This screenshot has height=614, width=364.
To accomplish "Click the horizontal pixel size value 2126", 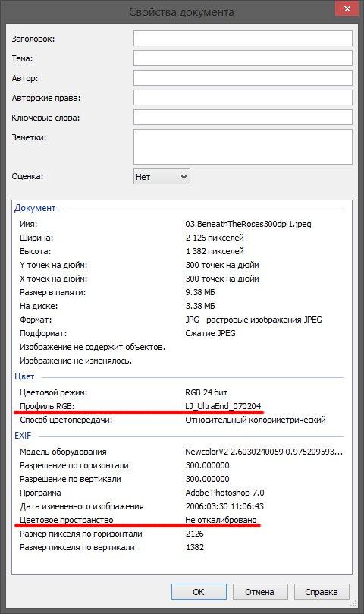I will [195, 534].
